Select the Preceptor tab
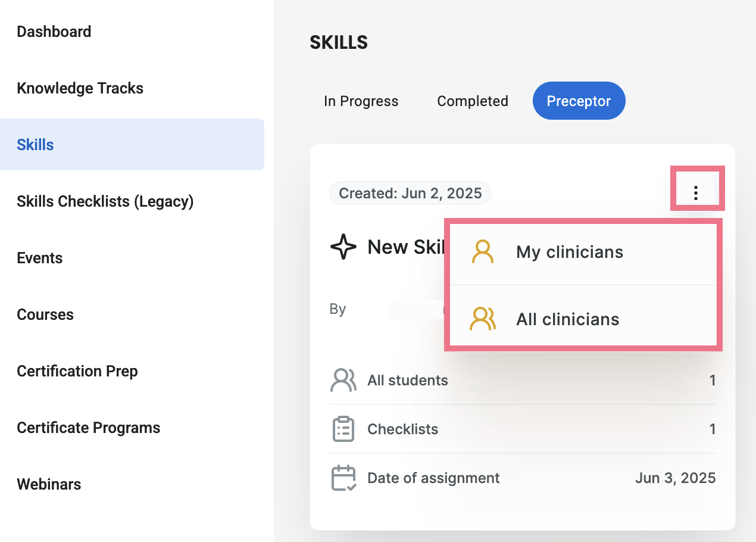756x542 pixels. pyautogui.click(x=579, y=101)
